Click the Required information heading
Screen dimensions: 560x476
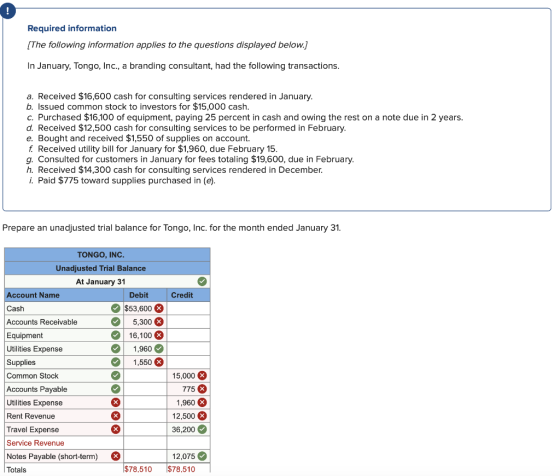coord(72,28)
